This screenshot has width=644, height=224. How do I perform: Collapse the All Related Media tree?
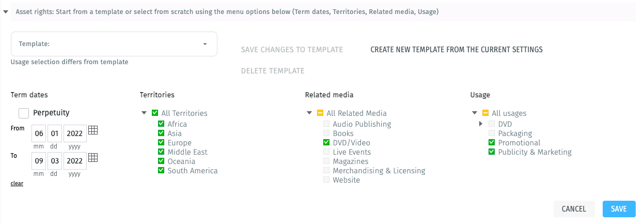click(309, 113)
